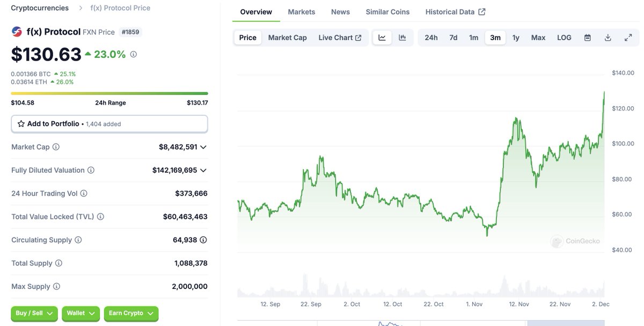The height and width of the screenshot is (326, 644).
Task: Click the star in Add to Portfolio
Action: coord(21,124)
